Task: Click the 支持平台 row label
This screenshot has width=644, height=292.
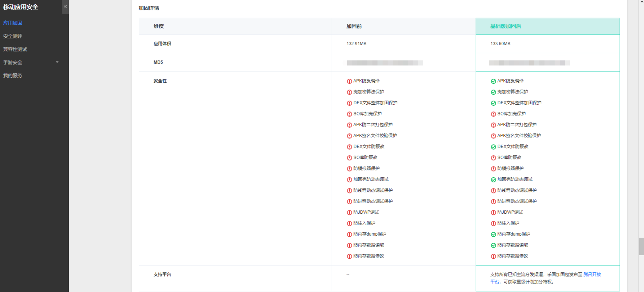Action: click(x=162, y=275)
